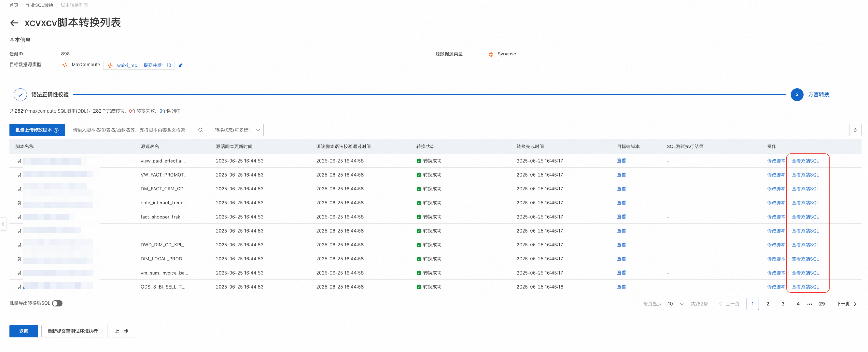The height and width of the screenshot is (352, 868).
Task: Open the conversion status multi-select dropdown
Action: click(236, 130)
